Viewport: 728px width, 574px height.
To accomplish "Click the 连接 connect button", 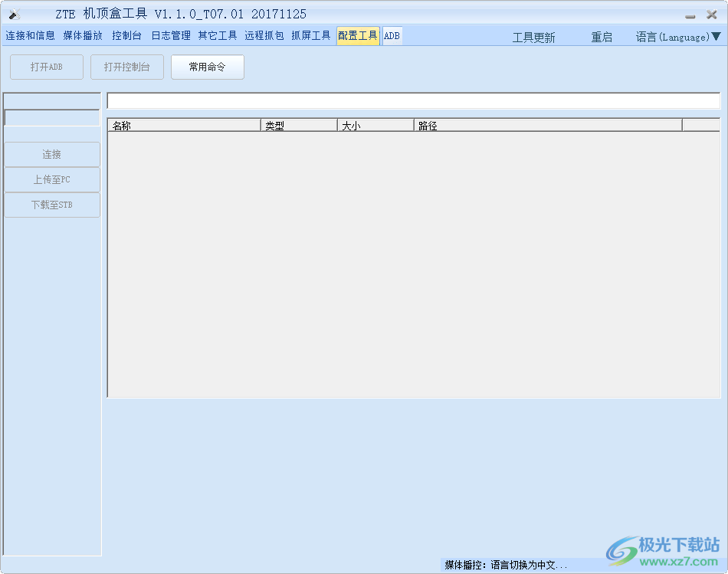I will click(x=52, y=154).
